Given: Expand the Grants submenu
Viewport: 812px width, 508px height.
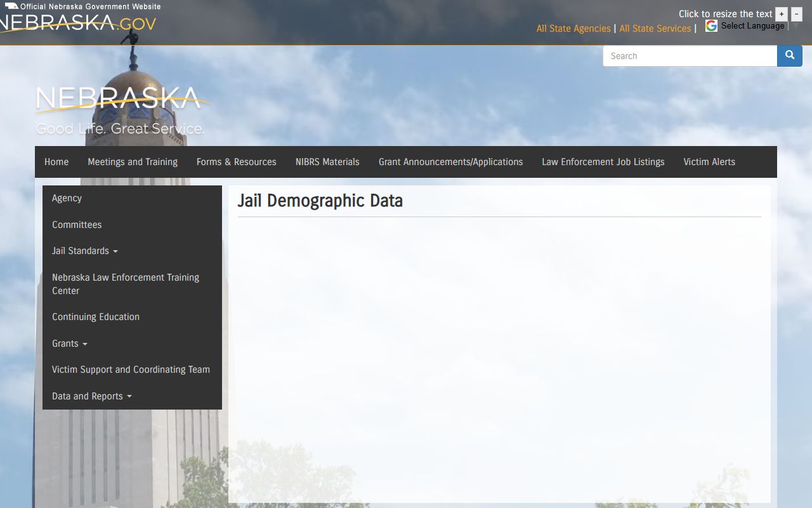Looking at the screenshot, I should [x=70, y=344].
